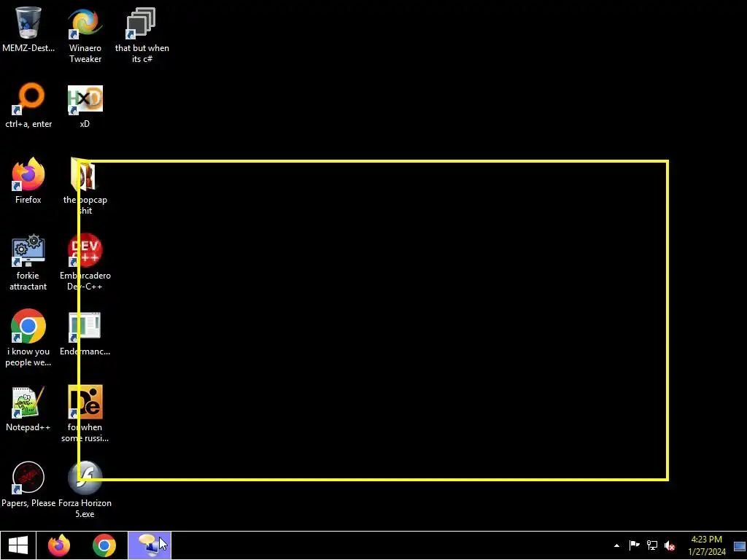Open Chrome from the taskbar
Screen dimensions: 747x560
pos(104,545)
